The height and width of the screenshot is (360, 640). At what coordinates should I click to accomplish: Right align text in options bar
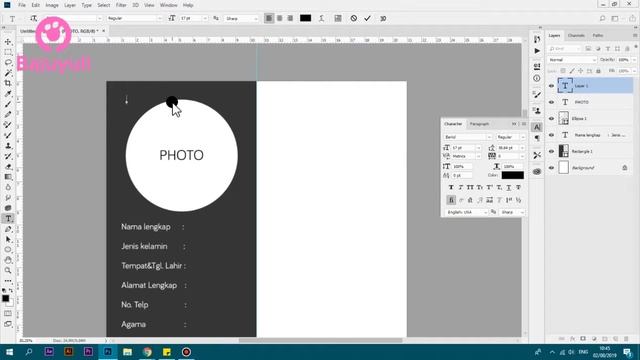tap(290, 18)
